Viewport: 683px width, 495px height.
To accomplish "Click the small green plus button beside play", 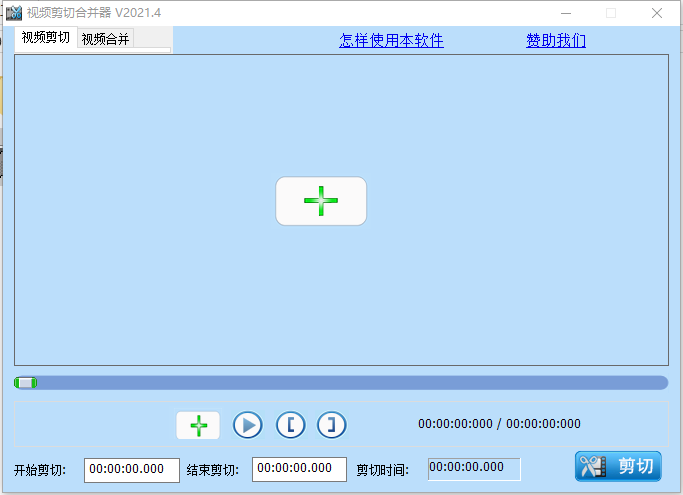I will [198, 425].
